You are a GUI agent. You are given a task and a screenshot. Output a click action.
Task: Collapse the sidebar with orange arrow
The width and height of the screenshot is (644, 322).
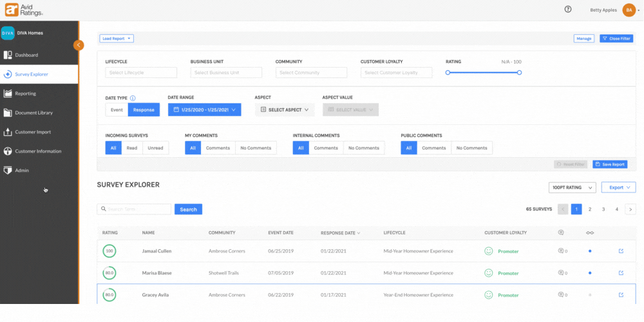79,45
